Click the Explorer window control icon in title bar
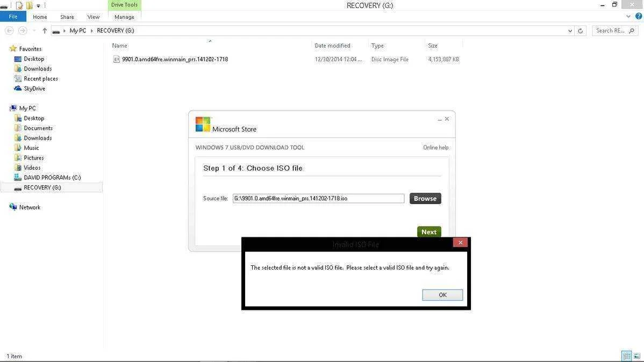The height and width of the screenshot is (362, 644). [4, 6]
